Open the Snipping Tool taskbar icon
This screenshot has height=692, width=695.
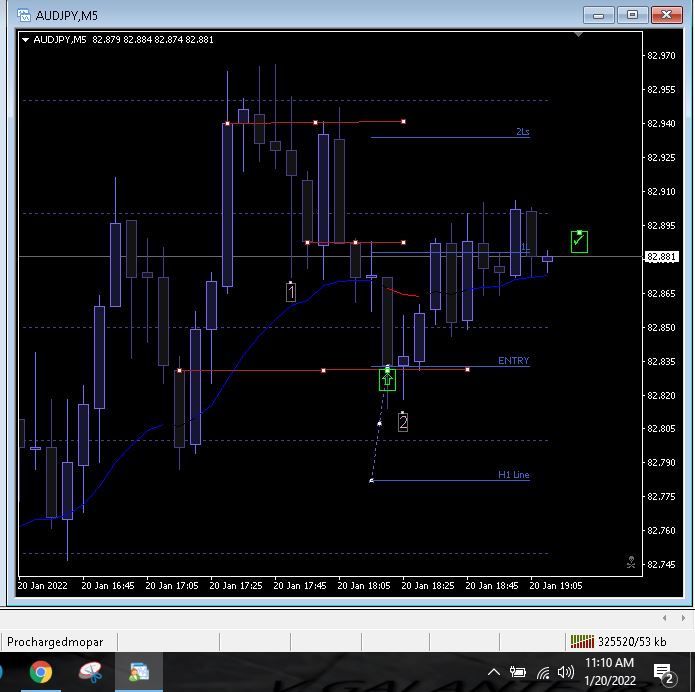click(90, 672)
